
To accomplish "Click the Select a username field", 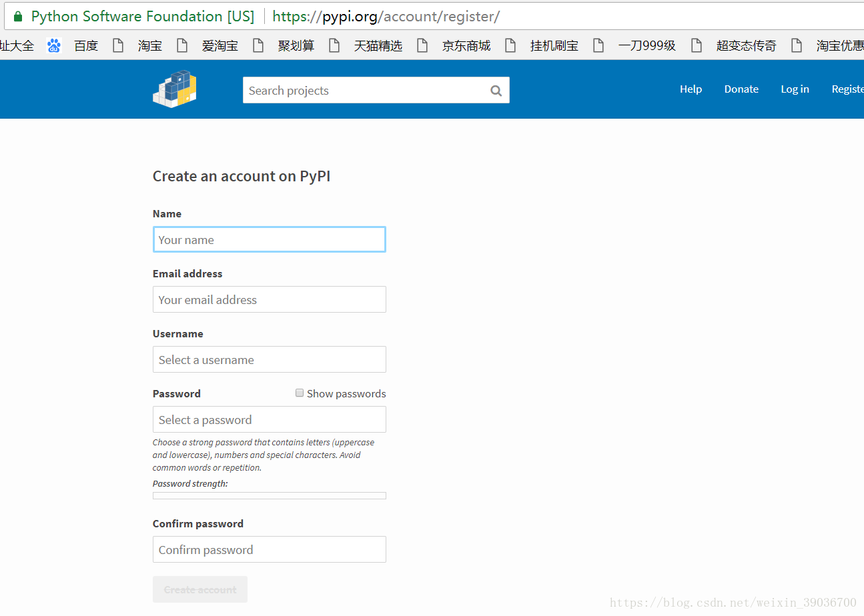I will (x=270, y=359).
